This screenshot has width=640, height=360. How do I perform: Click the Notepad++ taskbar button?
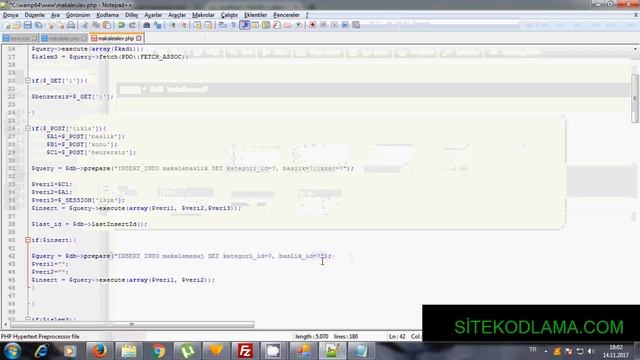pyautogui.click(x=332, y=351)
